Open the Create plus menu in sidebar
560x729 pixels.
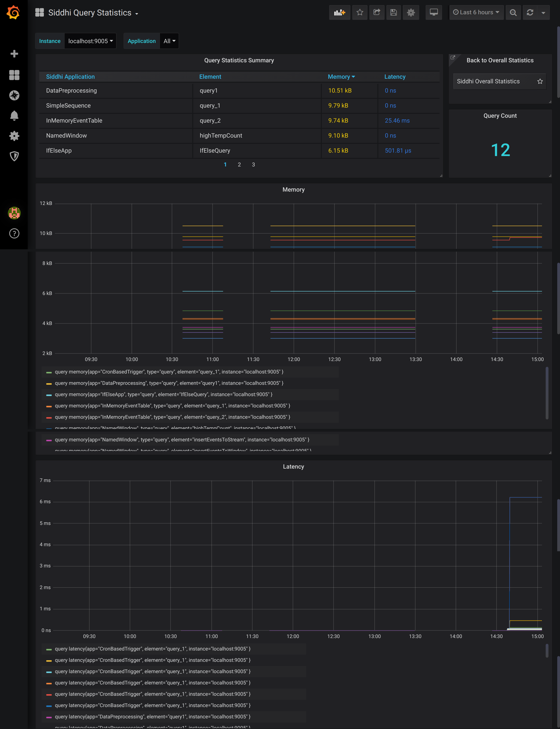(x=14, y=54)
